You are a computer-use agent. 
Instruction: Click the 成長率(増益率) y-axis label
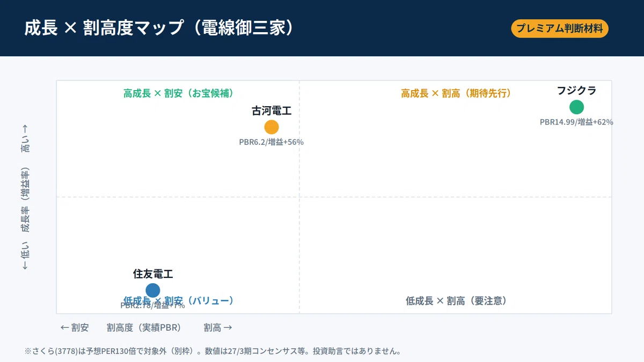tap(25, 200)
